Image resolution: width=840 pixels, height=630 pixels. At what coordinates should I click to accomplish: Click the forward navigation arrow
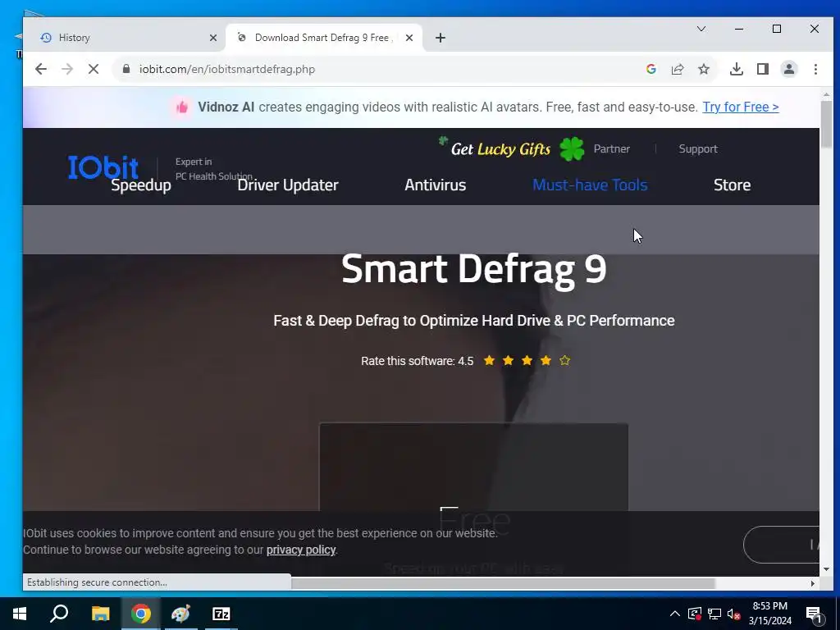[x=67, y=69]
